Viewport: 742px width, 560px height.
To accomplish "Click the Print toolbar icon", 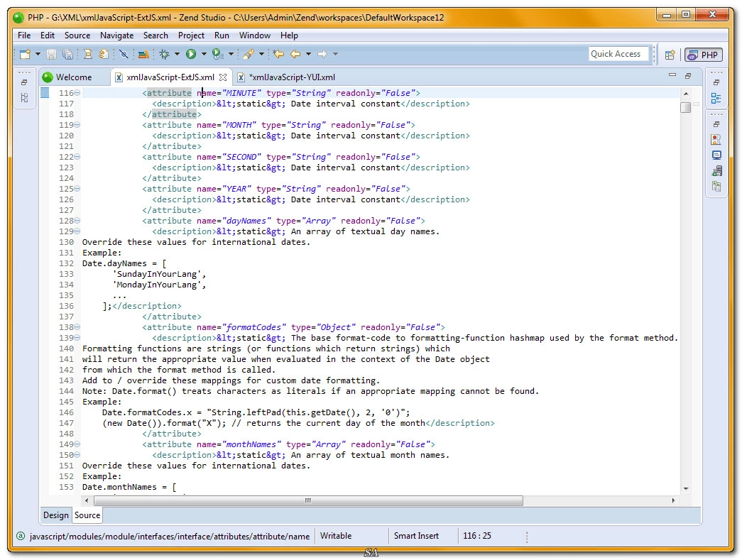I will (88, 55).
